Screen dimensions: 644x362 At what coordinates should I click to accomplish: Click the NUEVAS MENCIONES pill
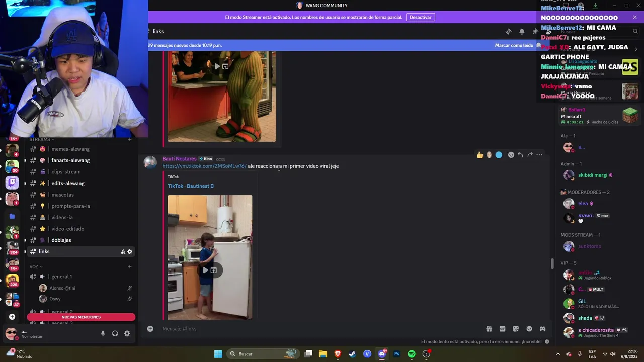(x=81, y=317)
